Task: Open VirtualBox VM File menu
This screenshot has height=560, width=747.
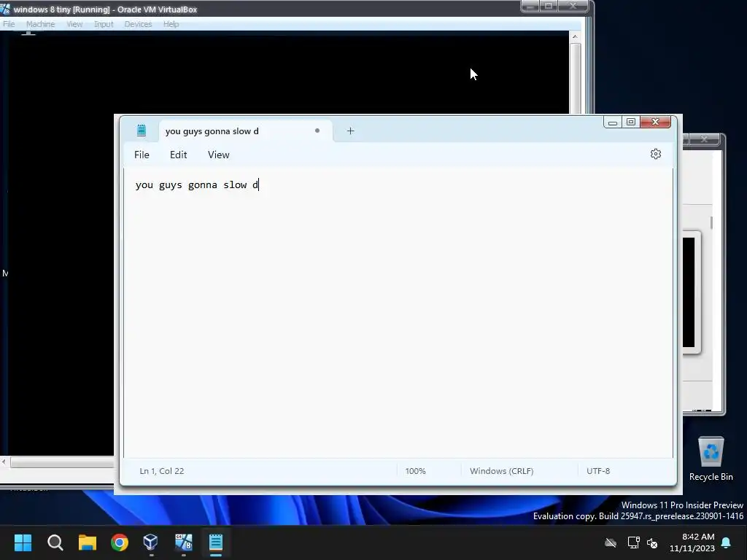Action: (9, 24)
